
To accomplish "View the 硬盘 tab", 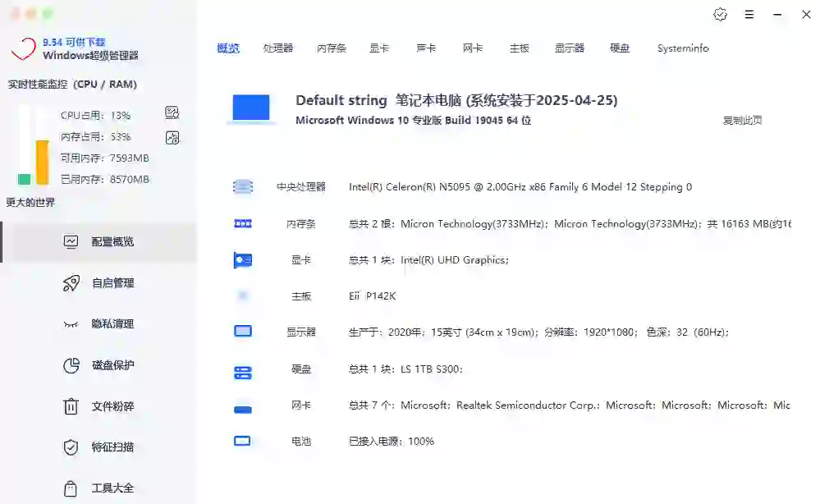I will point(620,48).
